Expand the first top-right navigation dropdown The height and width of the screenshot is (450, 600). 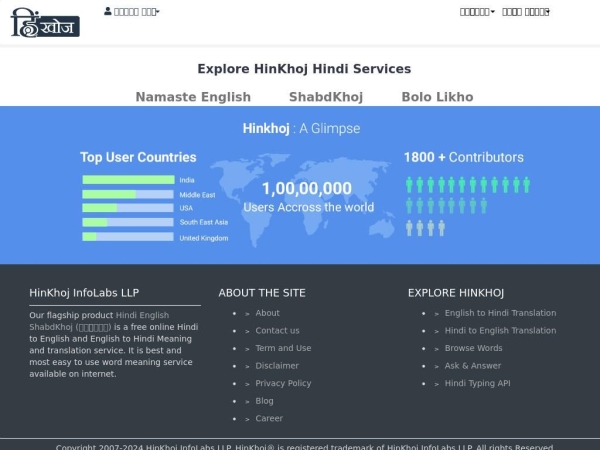[477, 12]
